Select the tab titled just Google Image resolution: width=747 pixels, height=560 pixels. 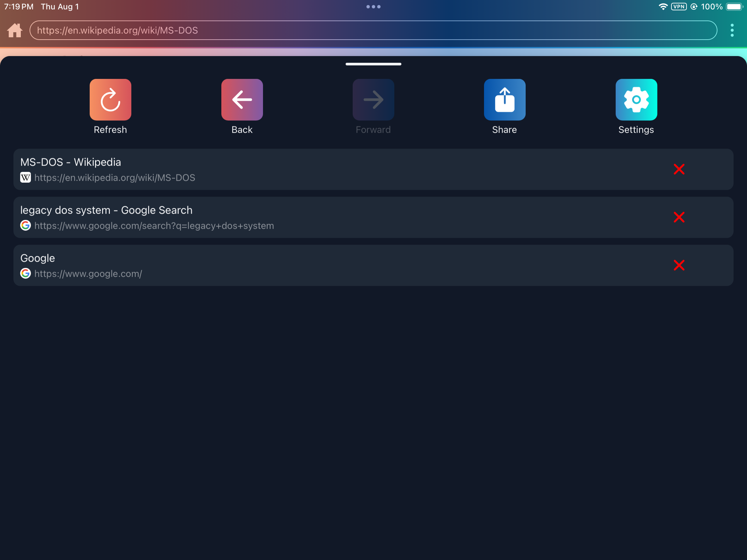coord(38,258)
